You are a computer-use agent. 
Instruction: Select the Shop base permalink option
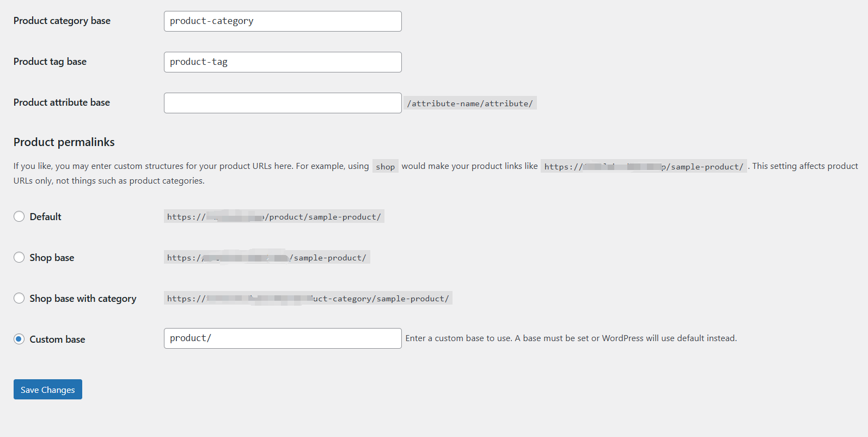tap(19, 257)
